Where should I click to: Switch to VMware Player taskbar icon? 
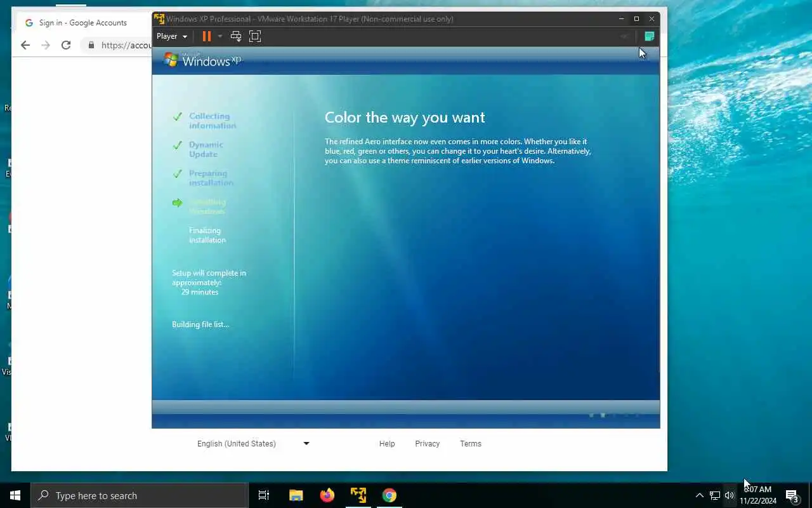pyautogui.click(x=358, y=495)
